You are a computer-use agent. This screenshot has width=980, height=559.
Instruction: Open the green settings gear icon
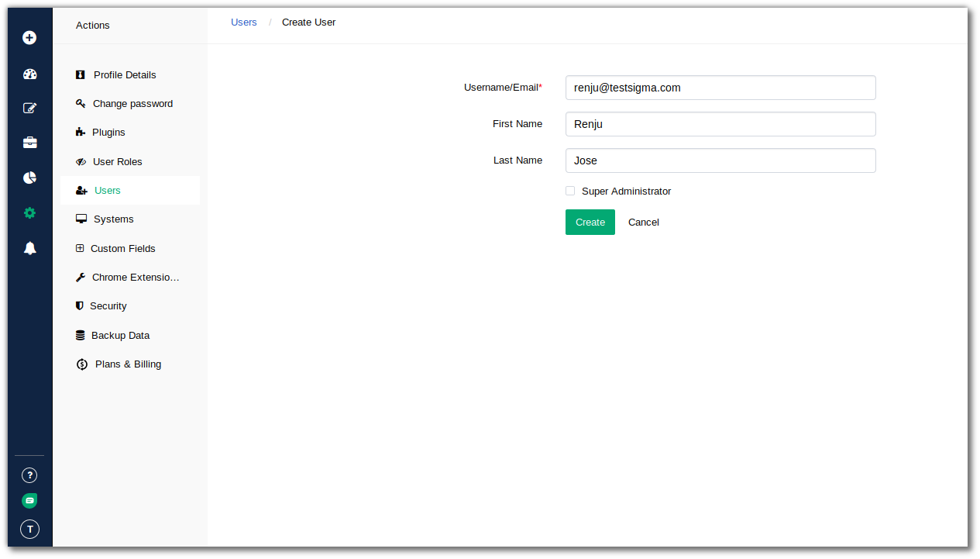click(x=29, y=212)
